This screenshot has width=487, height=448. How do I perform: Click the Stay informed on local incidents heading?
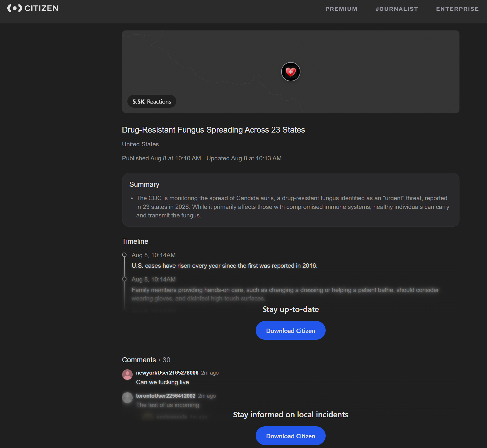[291, 415]
